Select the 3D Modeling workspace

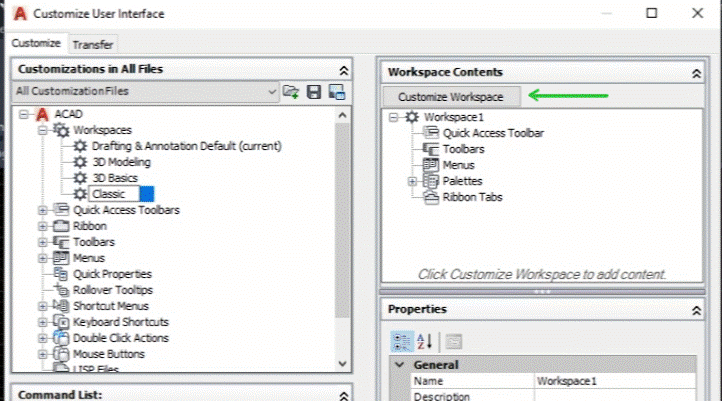pos(122,162)
